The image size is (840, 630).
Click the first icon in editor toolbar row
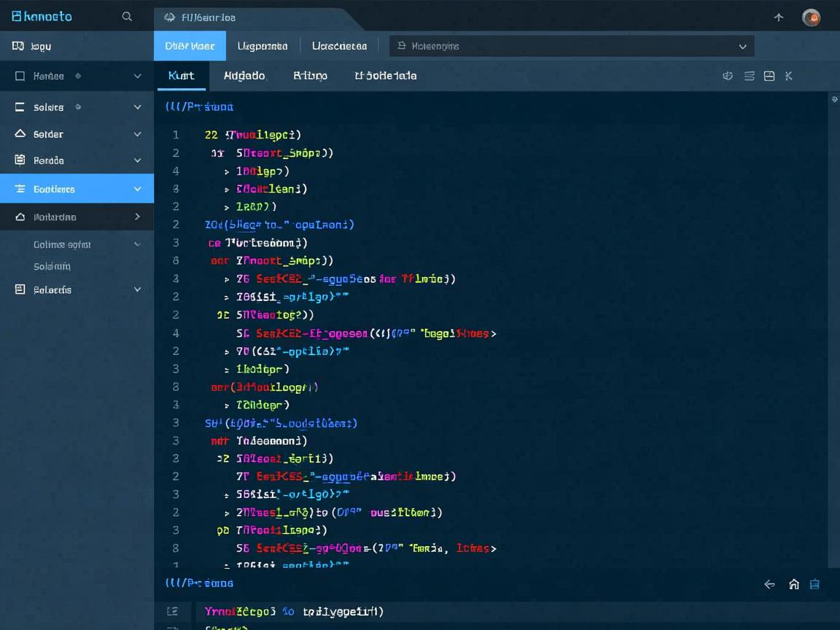tap(727, 76)
